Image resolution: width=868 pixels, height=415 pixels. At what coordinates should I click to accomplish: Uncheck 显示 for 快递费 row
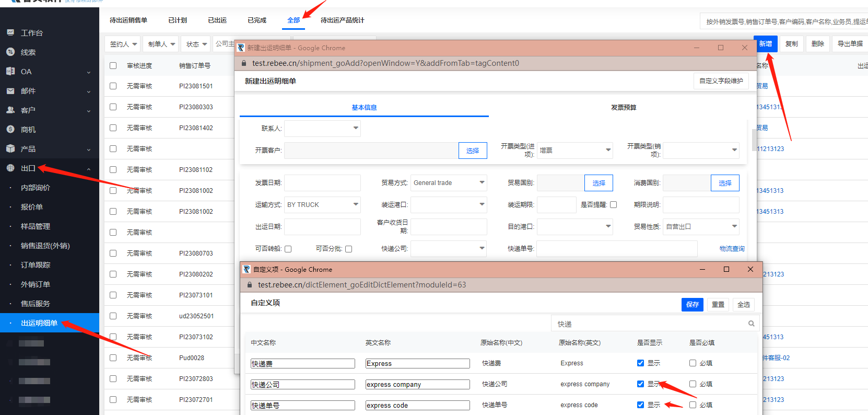click(x=640, y=363)
